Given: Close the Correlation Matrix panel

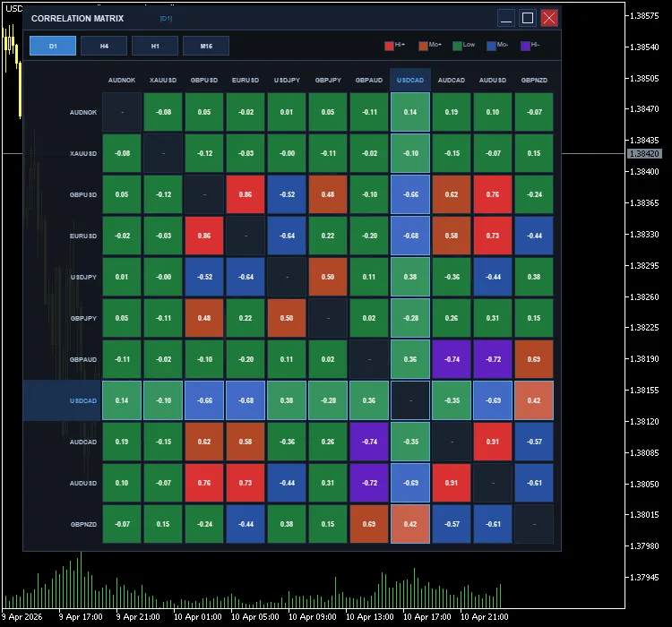Looking at the screenshot, I should tap(549, 18).
